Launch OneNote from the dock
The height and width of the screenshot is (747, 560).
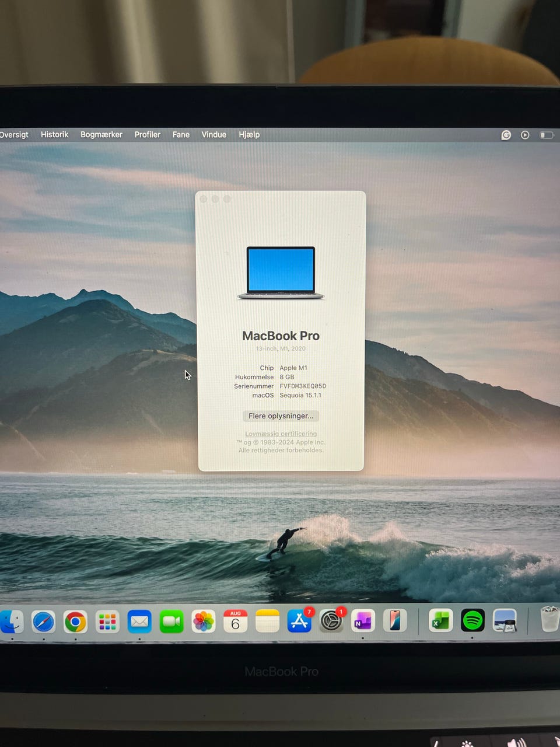363,622
